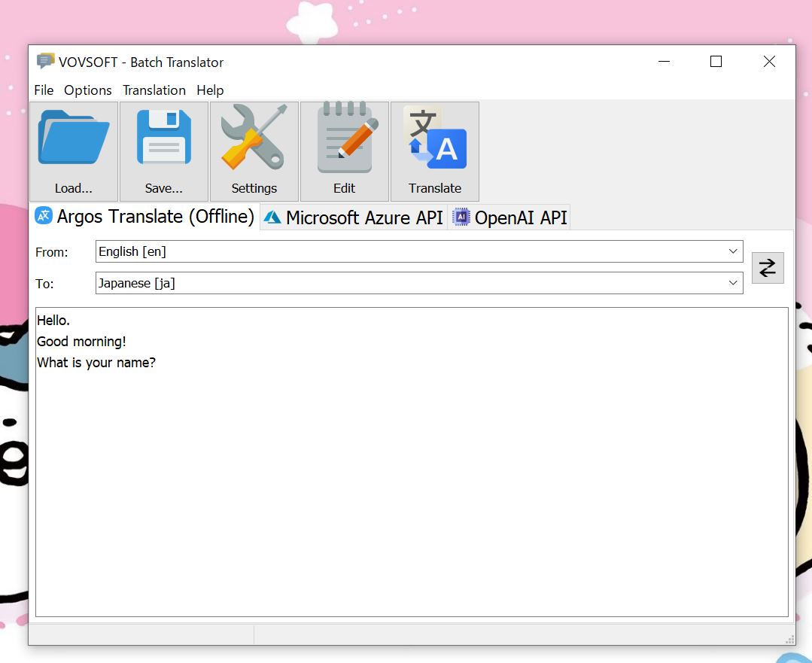This screenshot has width=812, height=663.
Task: Click in the source text area
Action: 412,462
